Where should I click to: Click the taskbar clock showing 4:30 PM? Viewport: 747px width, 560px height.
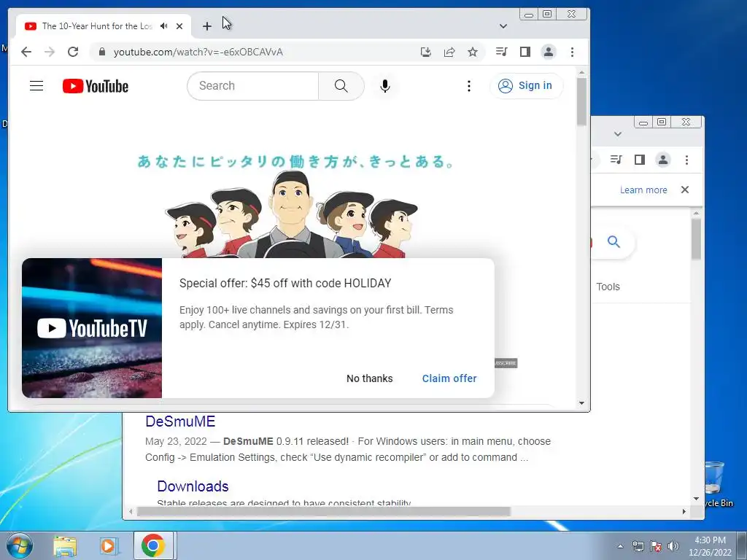710,546
